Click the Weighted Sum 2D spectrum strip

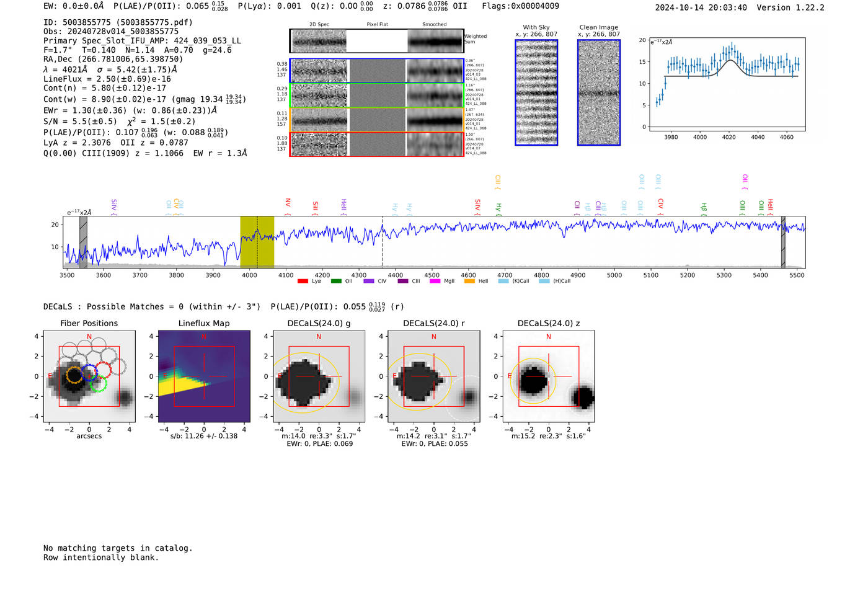pos(376,41)
